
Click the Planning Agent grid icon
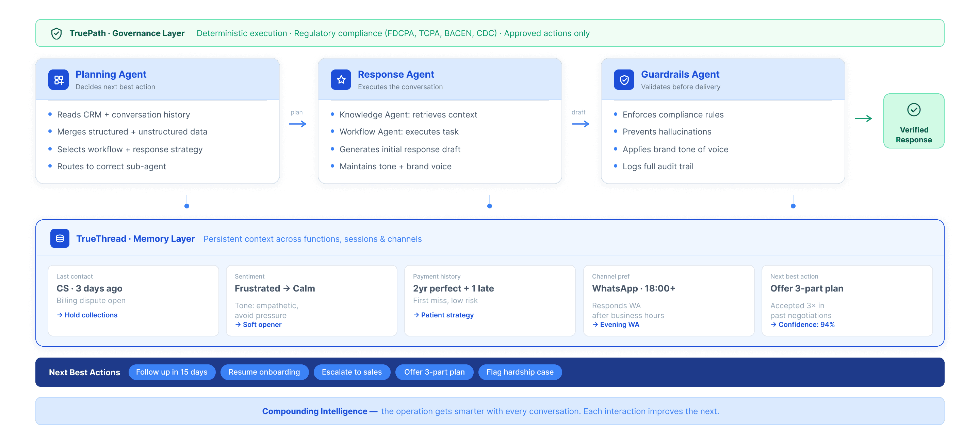point(59,80)
